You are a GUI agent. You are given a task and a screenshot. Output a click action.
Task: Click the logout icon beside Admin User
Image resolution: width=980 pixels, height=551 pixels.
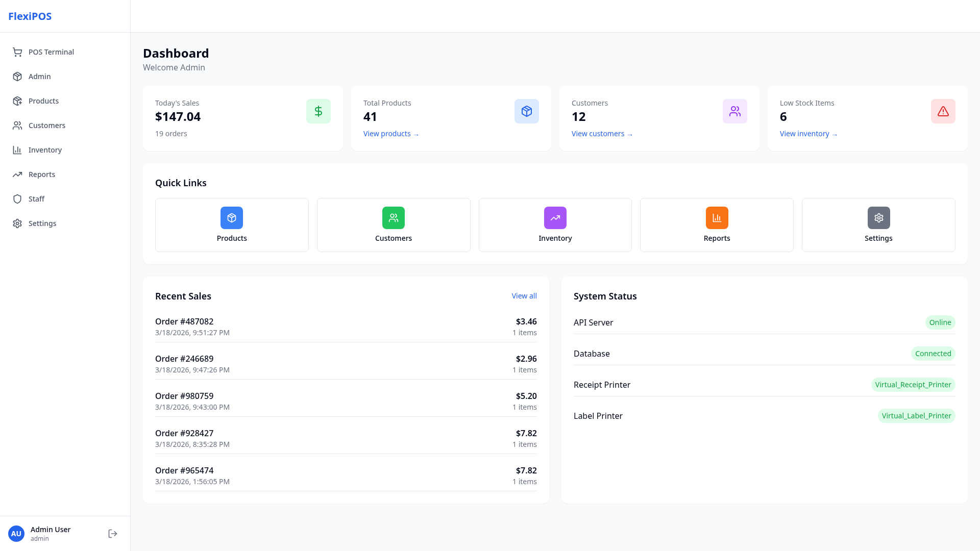click(x=113, y=534)
